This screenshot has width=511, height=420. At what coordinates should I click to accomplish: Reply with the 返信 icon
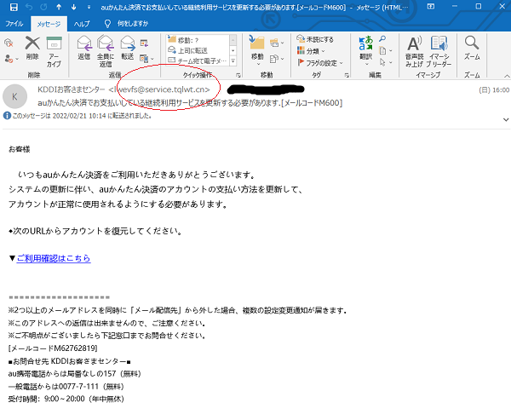[x=84, y=48]
